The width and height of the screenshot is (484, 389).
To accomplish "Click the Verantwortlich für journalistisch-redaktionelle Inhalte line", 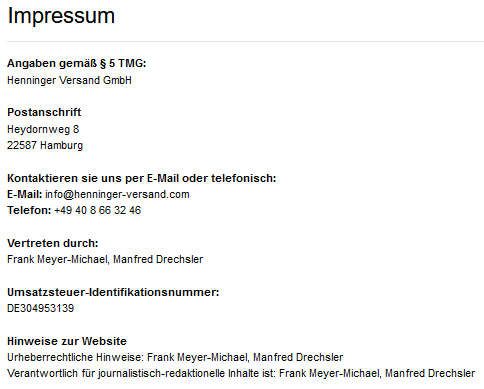I will coord(241,373).
